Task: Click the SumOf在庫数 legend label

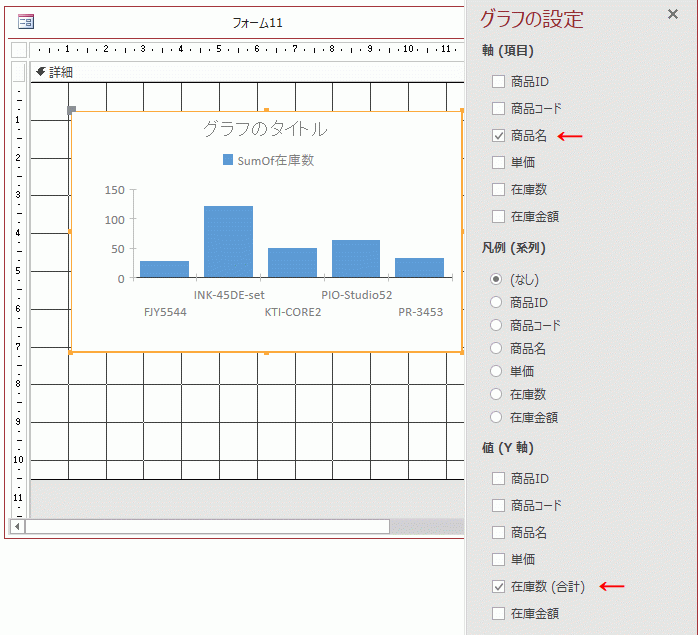Action: pos(276,160)
